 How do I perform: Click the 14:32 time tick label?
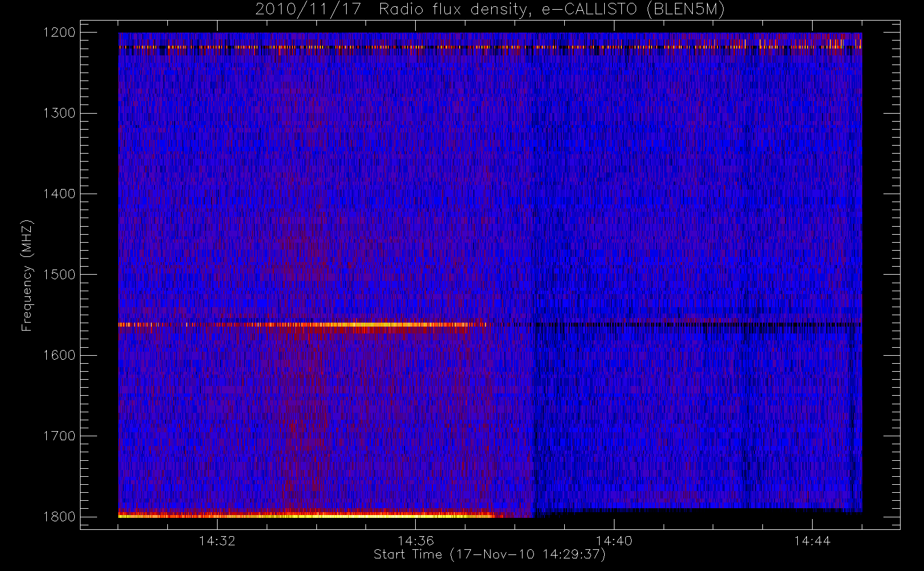[x=217, y=541]
